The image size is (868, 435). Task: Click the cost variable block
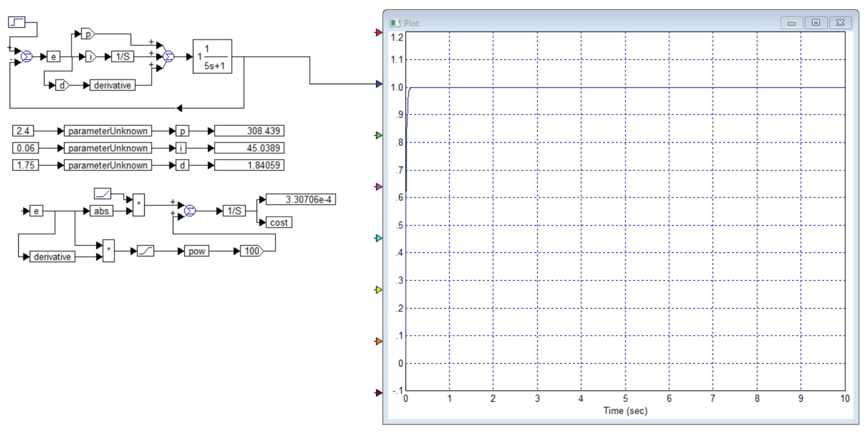tap(279, 223)
